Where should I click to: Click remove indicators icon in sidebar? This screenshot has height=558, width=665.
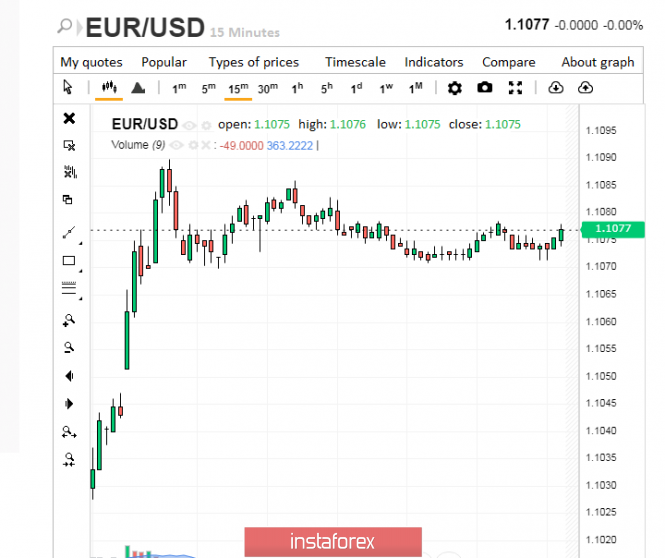point(70,172)
